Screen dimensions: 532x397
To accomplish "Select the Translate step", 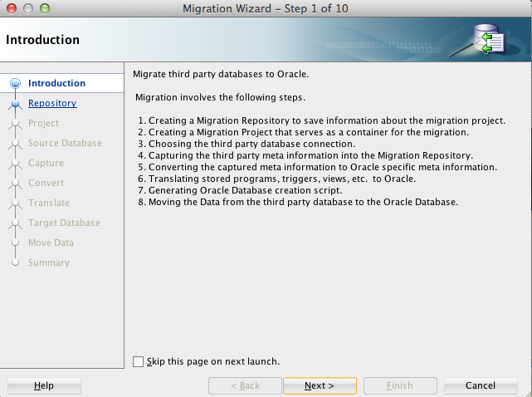I will tap(49, 203).
